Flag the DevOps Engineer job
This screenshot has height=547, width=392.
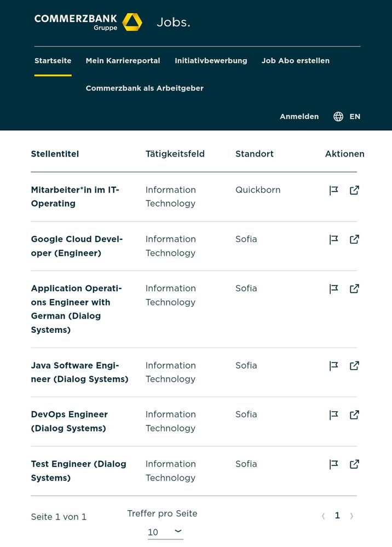[x=334, y=415]
